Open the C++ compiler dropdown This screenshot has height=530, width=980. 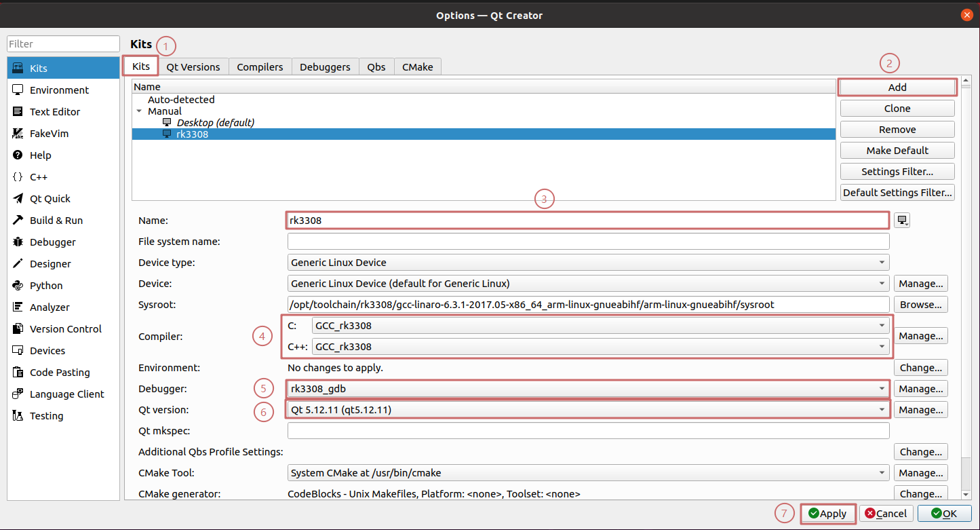[600, 347]
